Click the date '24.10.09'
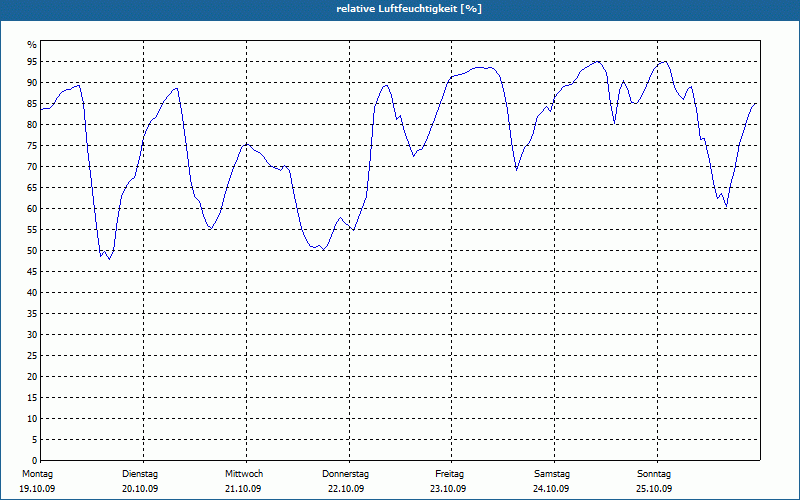 tap(551, 489)
